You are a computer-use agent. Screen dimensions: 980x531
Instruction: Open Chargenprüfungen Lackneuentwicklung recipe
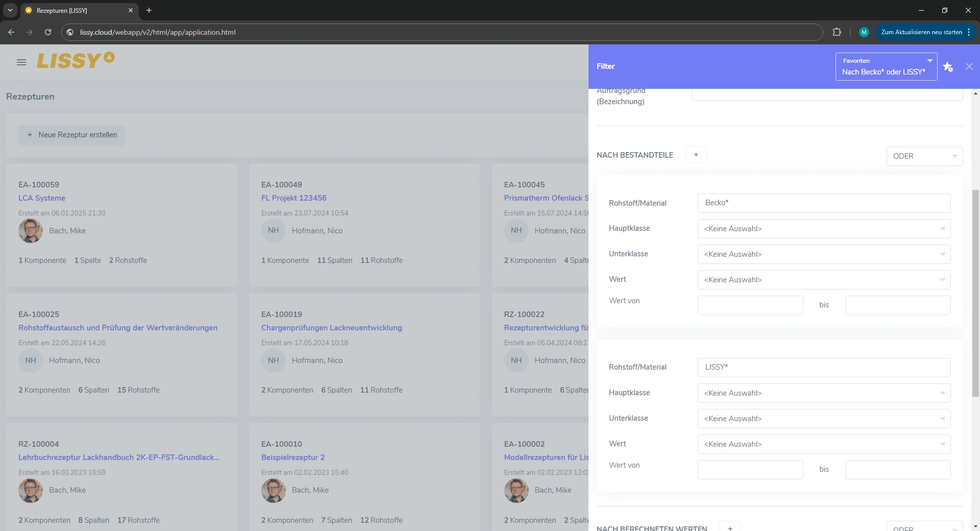coord(332,328)
